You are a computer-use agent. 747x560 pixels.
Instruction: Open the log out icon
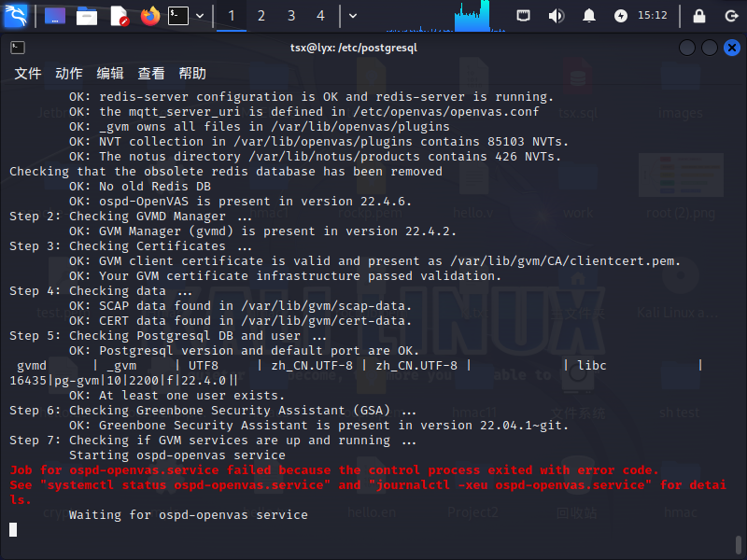[x=731, y=16]
